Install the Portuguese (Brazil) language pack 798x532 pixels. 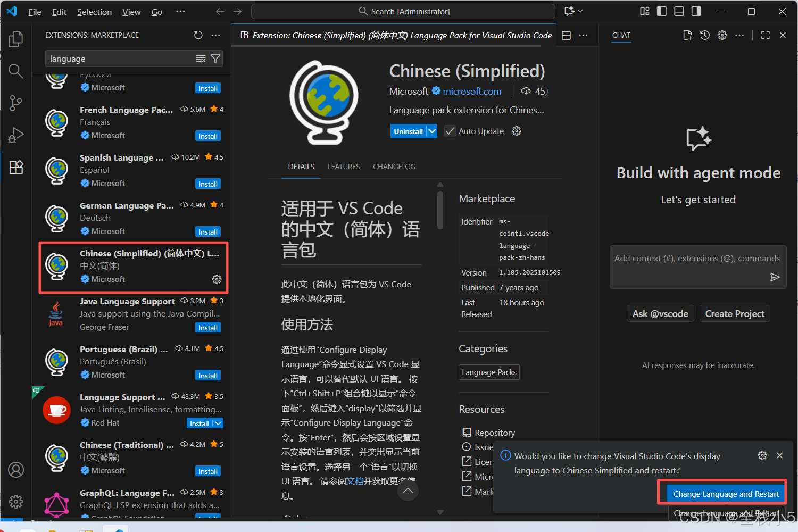click(x=208, y=376)
